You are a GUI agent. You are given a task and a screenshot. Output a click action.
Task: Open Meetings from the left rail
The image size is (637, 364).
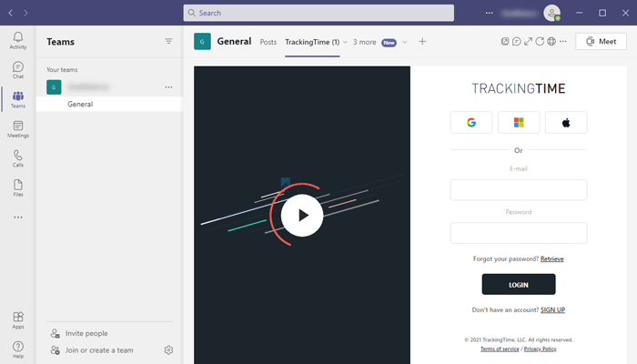[18, 129]
